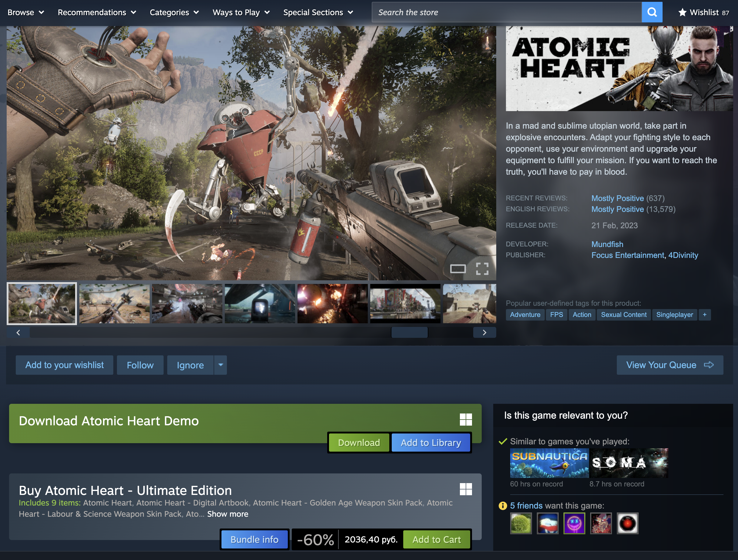Switch screenshot viewer to theater mode
The image size is (738, 560).
(x=458, y=269)
